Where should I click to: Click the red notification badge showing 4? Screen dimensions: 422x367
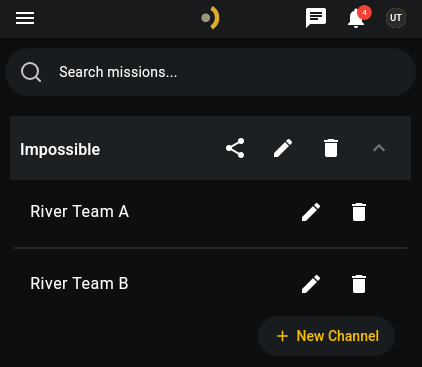pos(364,13)
